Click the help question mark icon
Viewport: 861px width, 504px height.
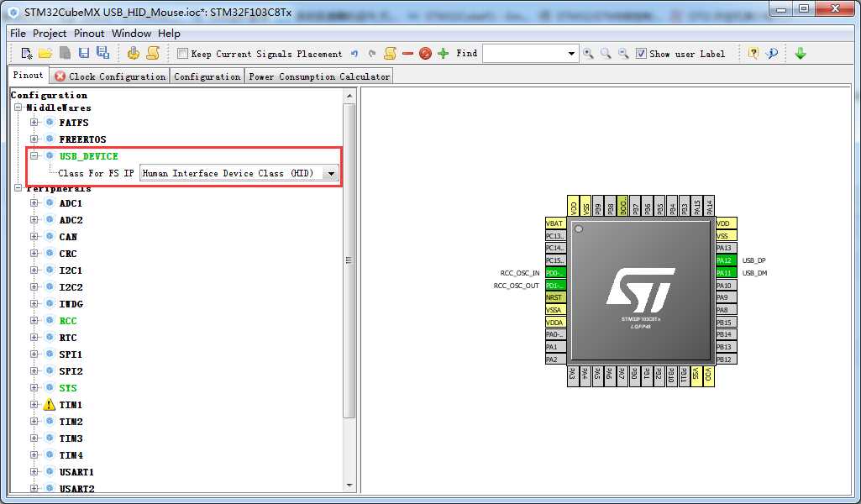753,53
